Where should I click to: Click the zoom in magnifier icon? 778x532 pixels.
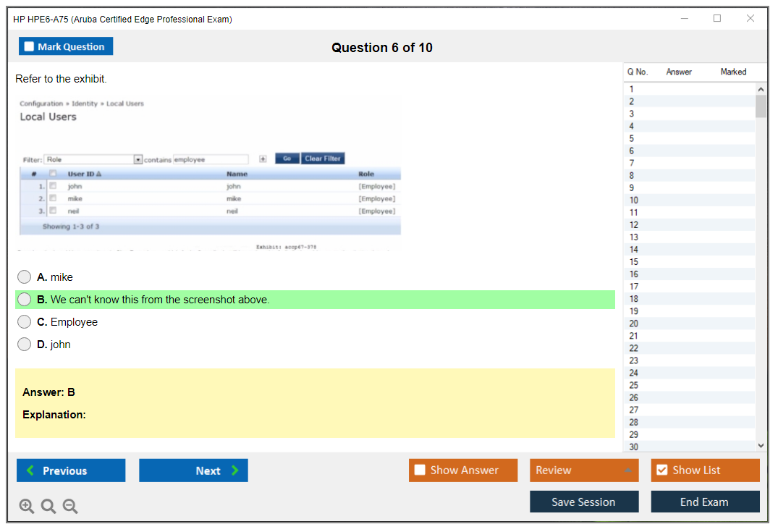27,507
